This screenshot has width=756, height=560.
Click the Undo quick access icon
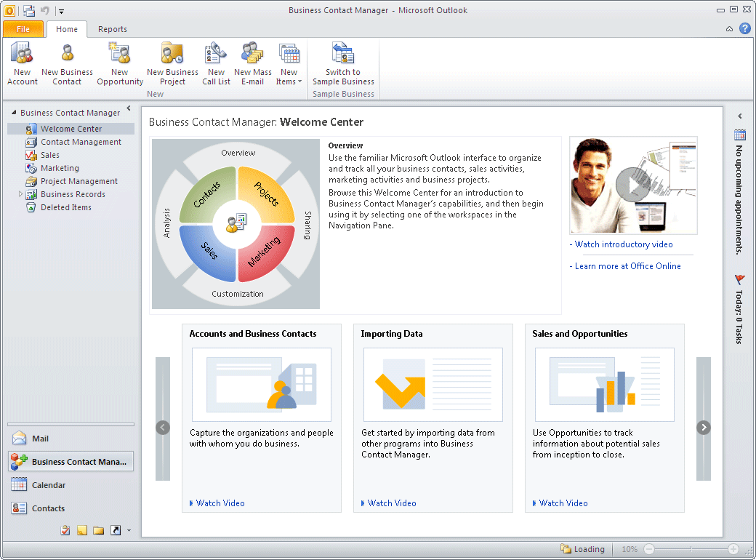pyautogui.click(x=45, y=10)
